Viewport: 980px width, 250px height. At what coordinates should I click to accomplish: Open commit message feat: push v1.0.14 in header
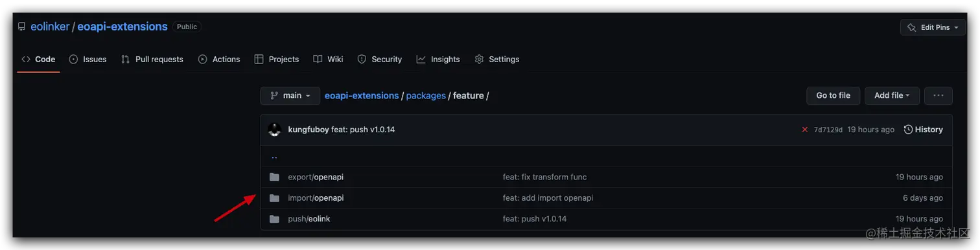pos(363,130)
